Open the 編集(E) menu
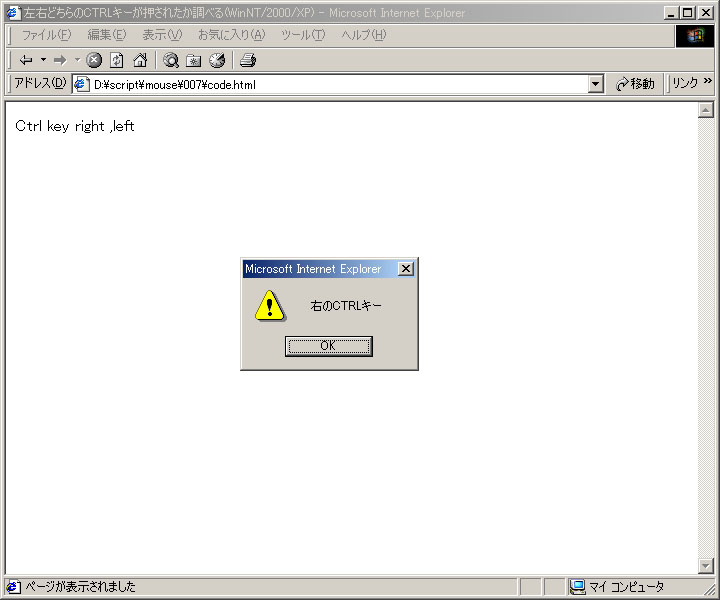The height and width of the screenshot is (600, 720). 107,35
